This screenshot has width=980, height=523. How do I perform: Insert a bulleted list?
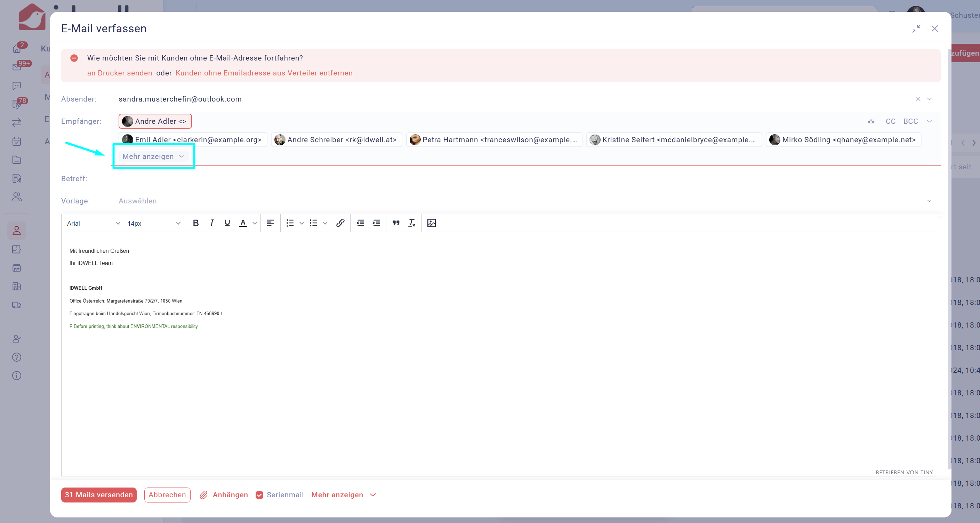[x=313, y=223]
